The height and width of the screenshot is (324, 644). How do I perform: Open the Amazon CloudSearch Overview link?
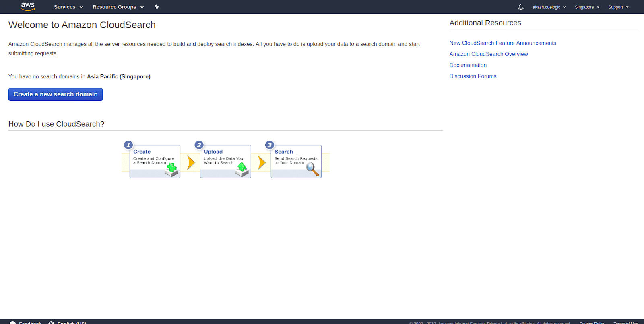click(x=489, y=54)
